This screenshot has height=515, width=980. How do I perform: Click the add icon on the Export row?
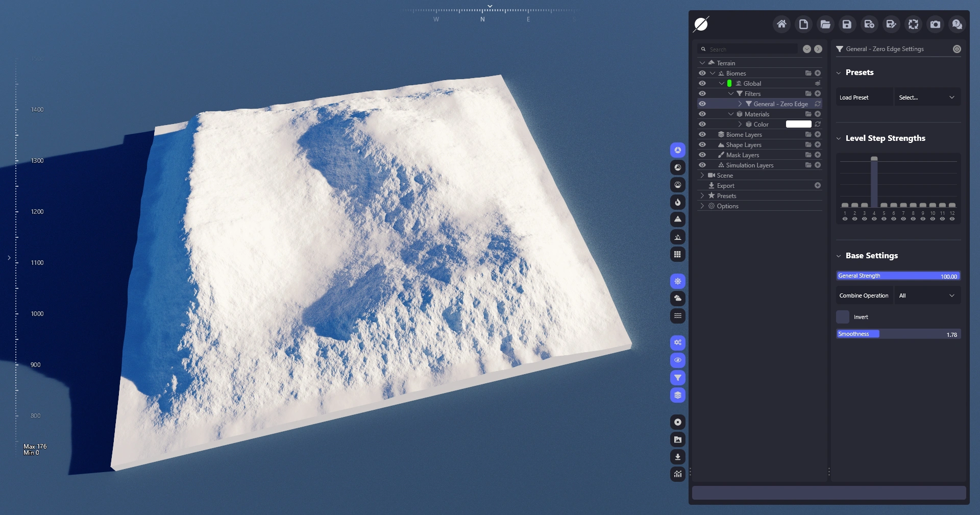(817, 185)
